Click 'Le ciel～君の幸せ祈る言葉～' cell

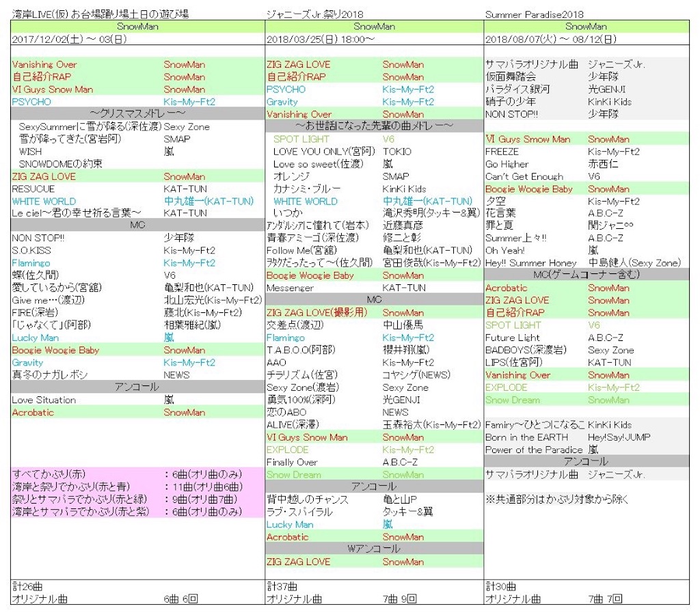pos(77,213)
